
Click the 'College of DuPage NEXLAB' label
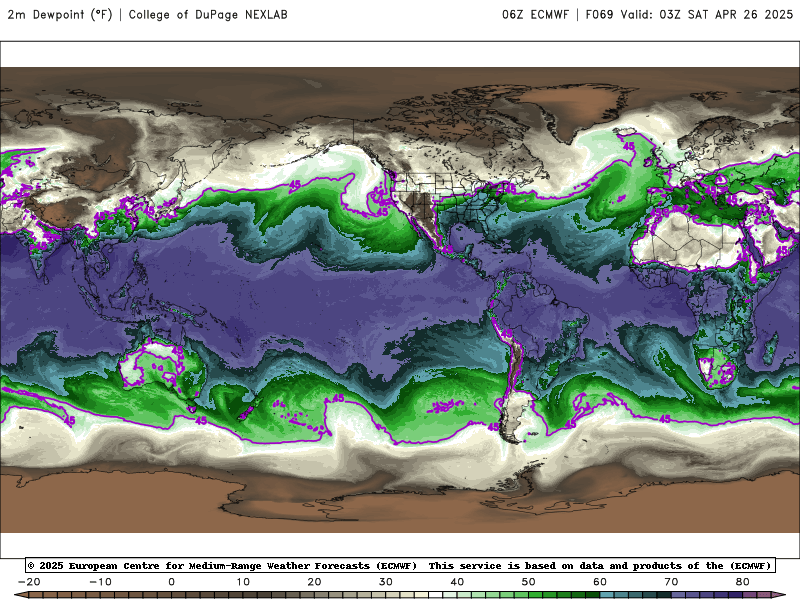coord(208,15)
